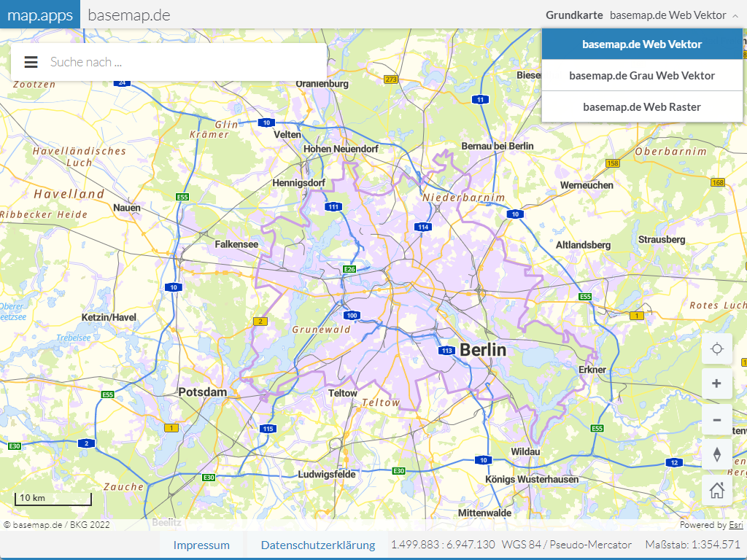Click the Mittenwalde town label
Image resolution: width=747 pixels, height=560 pixels.
484,513
